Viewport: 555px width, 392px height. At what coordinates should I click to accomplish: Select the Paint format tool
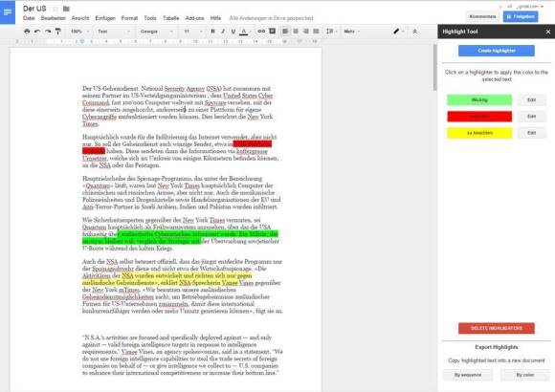pos(58,32)
